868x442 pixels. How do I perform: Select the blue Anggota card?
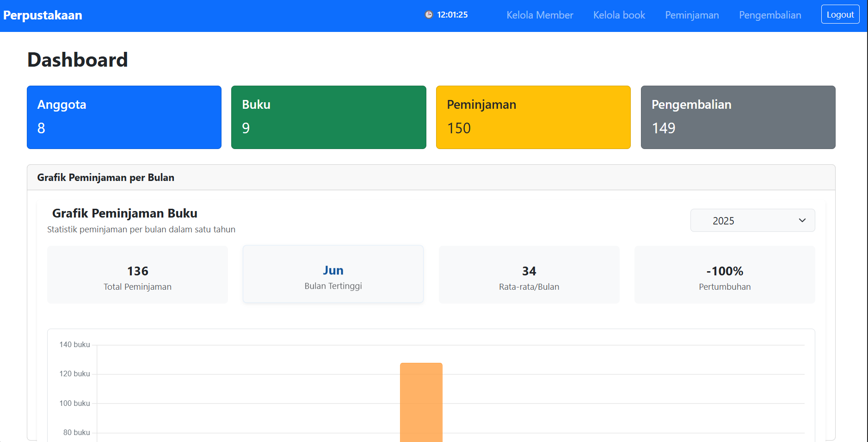pyautogui.click(x=124, y=117)
